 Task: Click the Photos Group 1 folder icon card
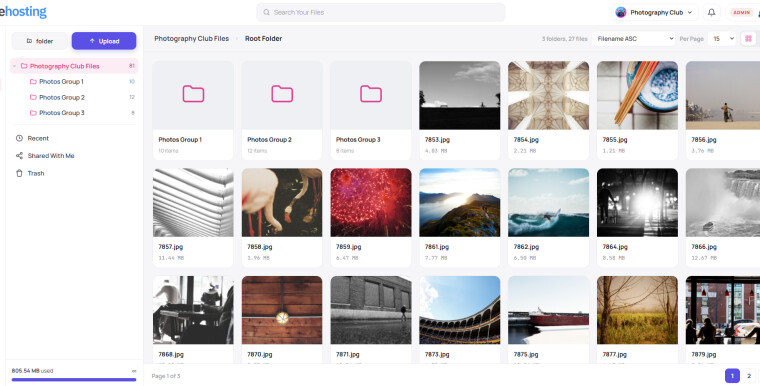193,95
